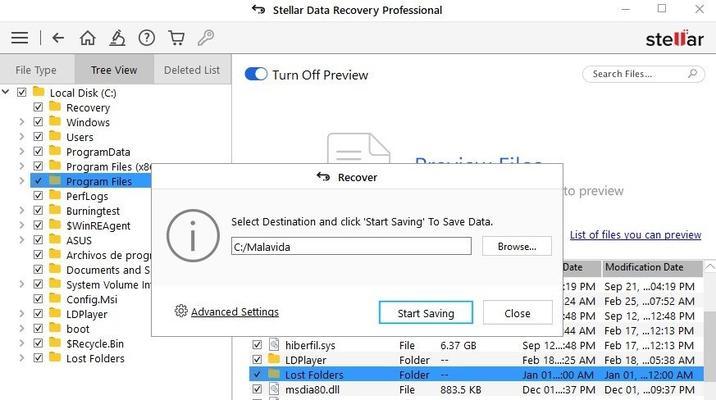Go back using the arrow icon
This screenshot has width=716, height=400.
(58, 38)
